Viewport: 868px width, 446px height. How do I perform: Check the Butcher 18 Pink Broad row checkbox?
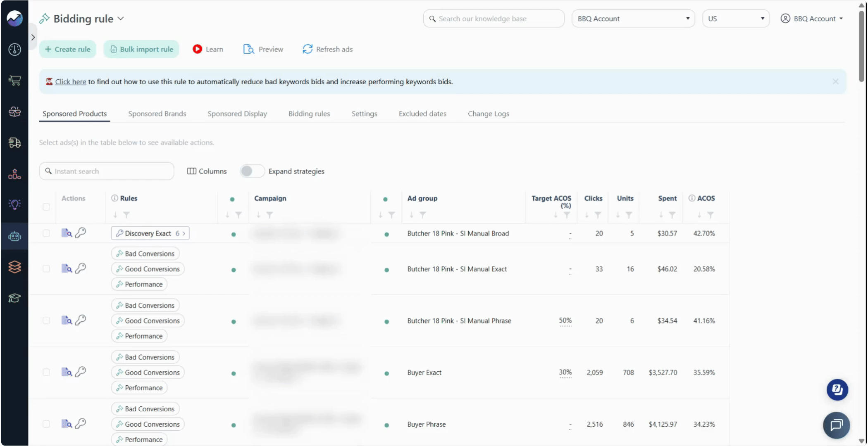point(46,233)
